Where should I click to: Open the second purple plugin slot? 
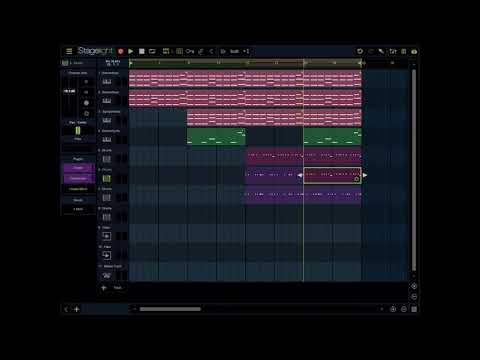pos(78,179)
